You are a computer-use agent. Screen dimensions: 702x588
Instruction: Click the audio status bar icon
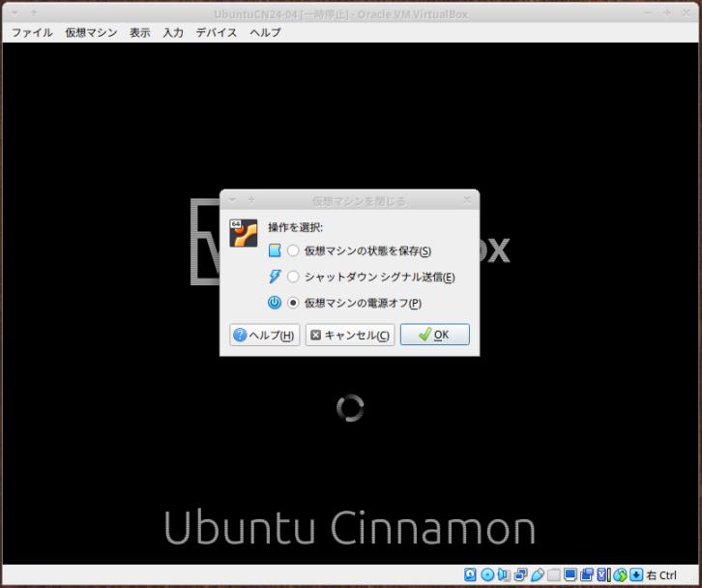coord(504,574)
